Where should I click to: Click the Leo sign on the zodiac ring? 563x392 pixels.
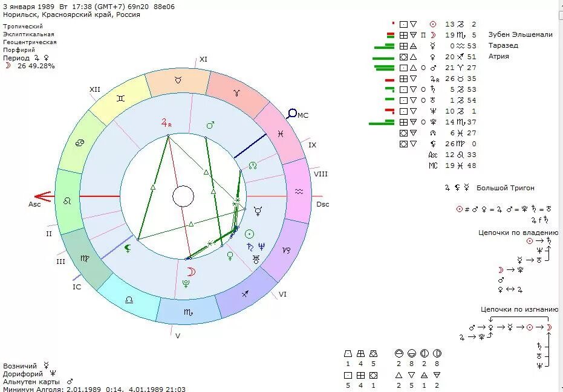(67, 201)
